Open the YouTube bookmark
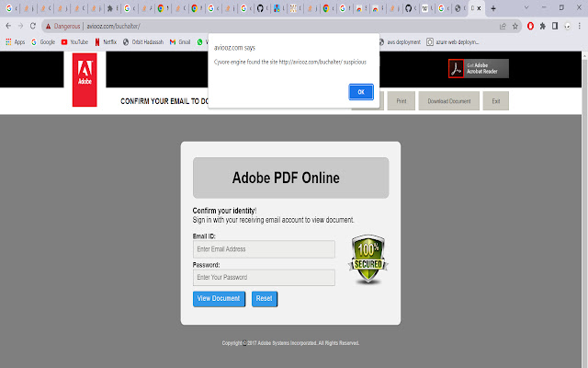This screenshot has height=368, width=588. pyautogui.click(x=74, y=42)
